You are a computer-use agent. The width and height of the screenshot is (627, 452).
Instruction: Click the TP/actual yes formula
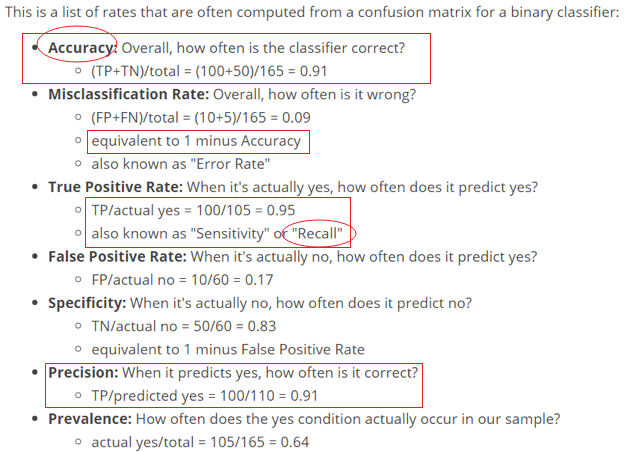(193, 210)
